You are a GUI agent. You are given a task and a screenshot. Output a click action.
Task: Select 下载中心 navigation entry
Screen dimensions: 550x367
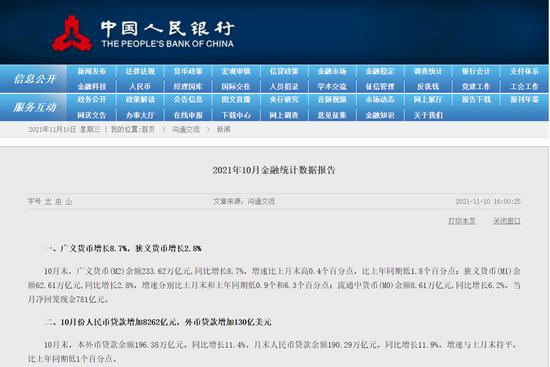point(236,115)
